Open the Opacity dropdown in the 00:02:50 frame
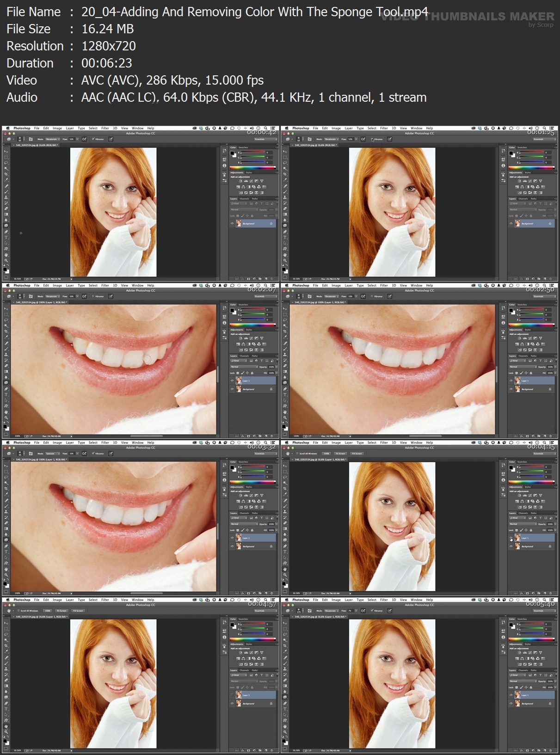560x755 pixels. [555, 367]
